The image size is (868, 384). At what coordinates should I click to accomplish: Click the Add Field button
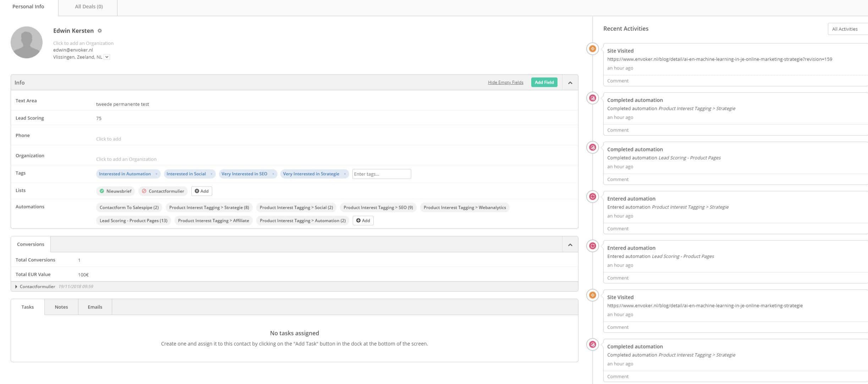click(x=544, y=82)
